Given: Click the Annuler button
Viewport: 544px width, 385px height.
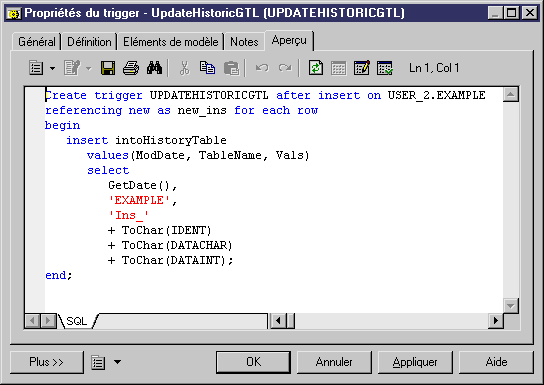Looking at the screenshot, I should coord(334,362).
